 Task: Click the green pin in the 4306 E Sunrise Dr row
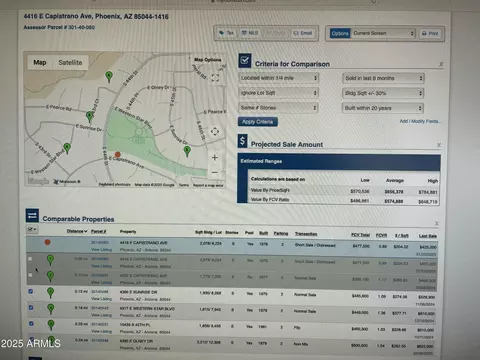click(x=51, y=292)
